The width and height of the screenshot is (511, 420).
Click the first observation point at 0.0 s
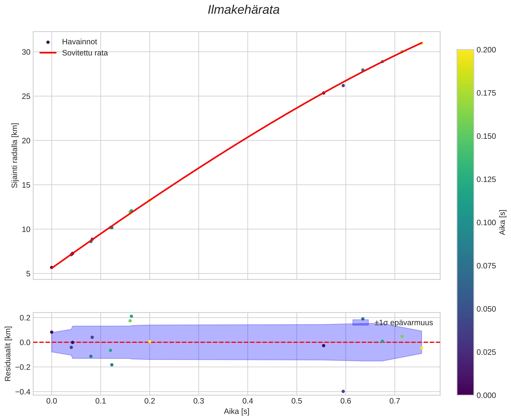[52, 267]
